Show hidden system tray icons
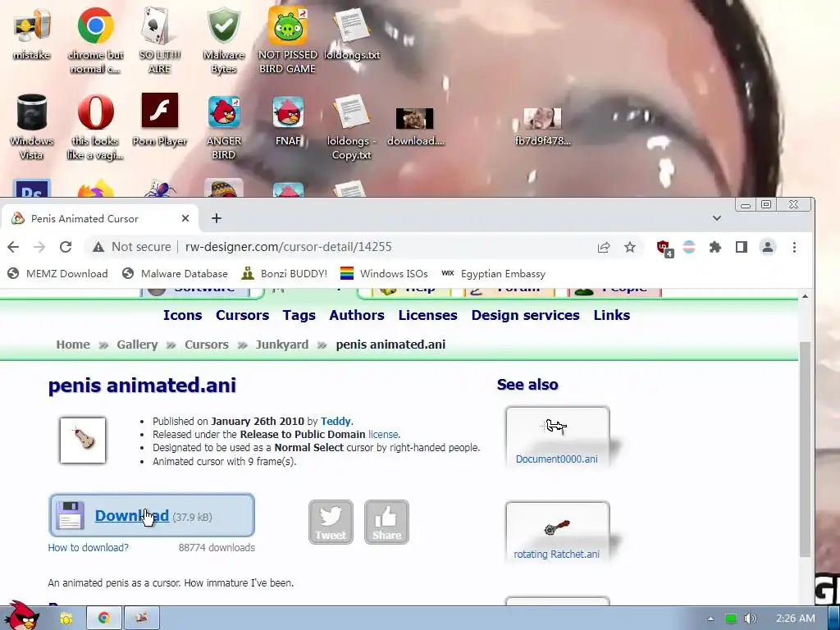The width and height of the screenshot is (840, 630). [710, 619]
